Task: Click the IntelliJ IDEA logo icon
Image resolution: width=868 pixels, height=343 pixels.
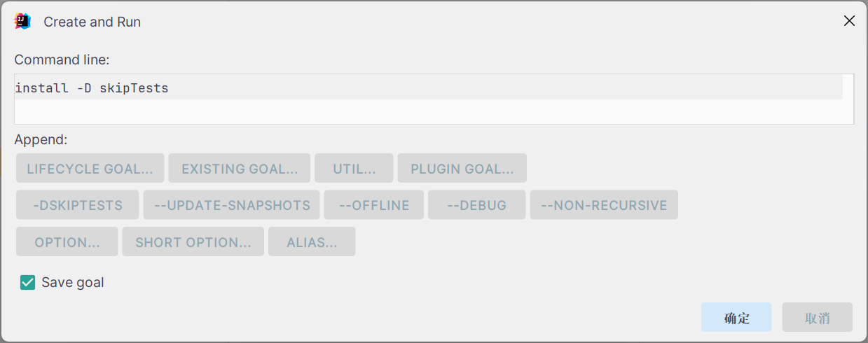Action: pyautogui.click(x=23, y=21)
